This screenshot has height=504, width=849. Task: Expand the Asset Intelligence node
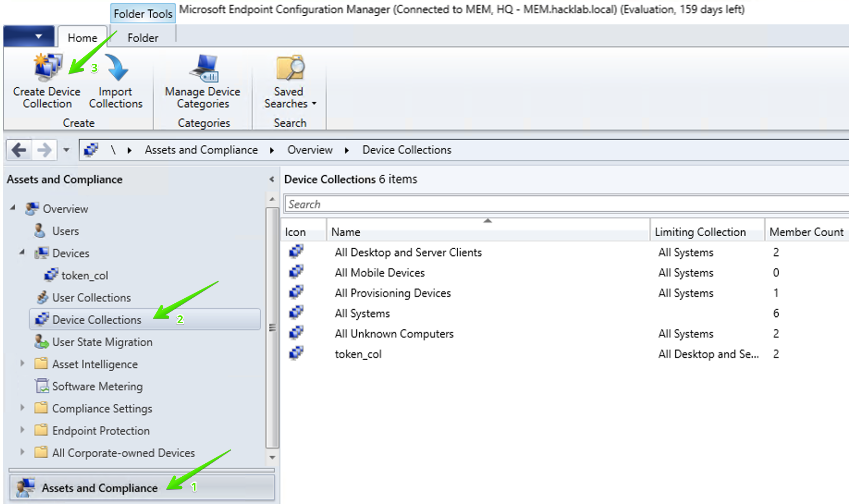pyautogui.click(x=22, y=363)
